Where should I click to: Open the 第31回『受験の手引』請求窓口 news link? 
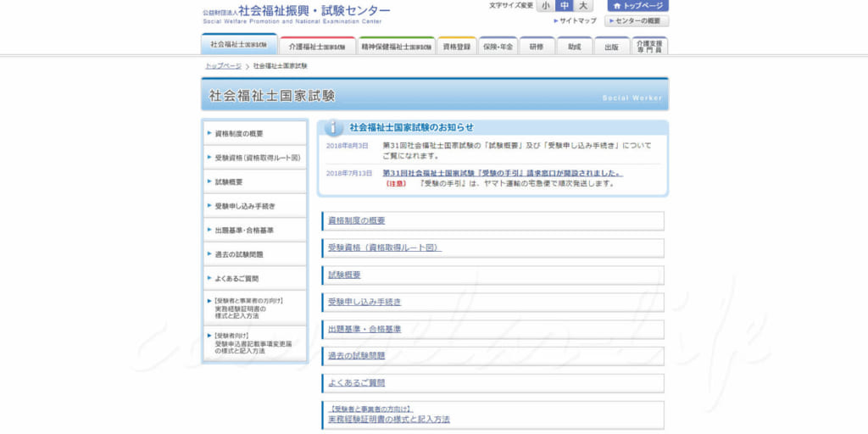click(503, 173)
